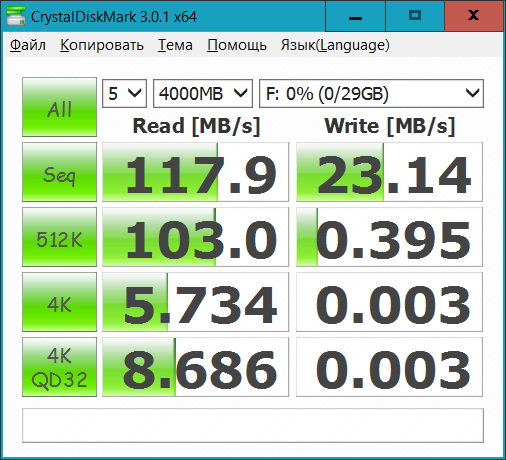Image resolution: width=506 pixels, height=460 pixels.
Task: Start the 4K QD32 test
Action: click(x=59, y=367)
